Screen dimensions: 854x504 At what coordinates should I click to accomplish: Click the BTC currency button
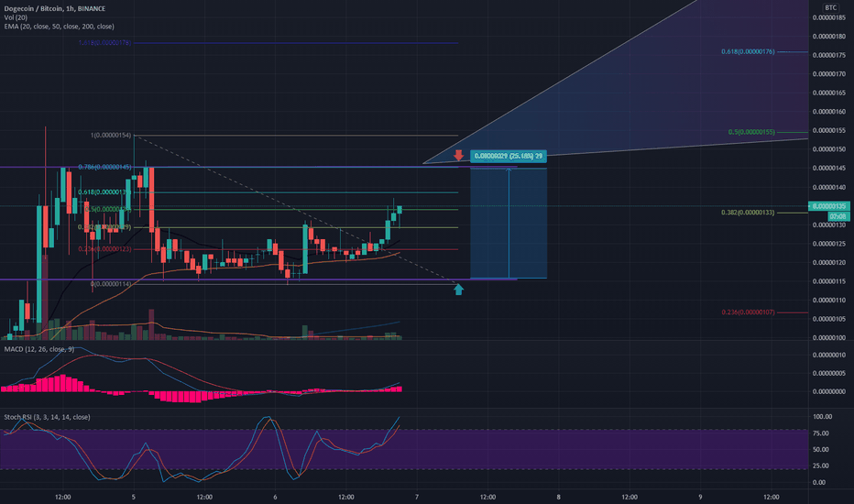830,7
